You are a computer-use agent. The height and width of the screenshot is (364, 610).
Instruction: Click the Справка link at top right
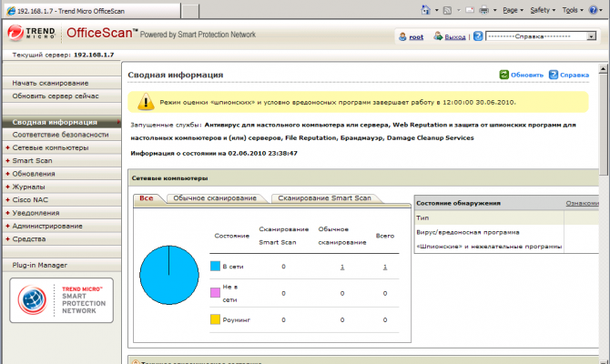point(574,75)
